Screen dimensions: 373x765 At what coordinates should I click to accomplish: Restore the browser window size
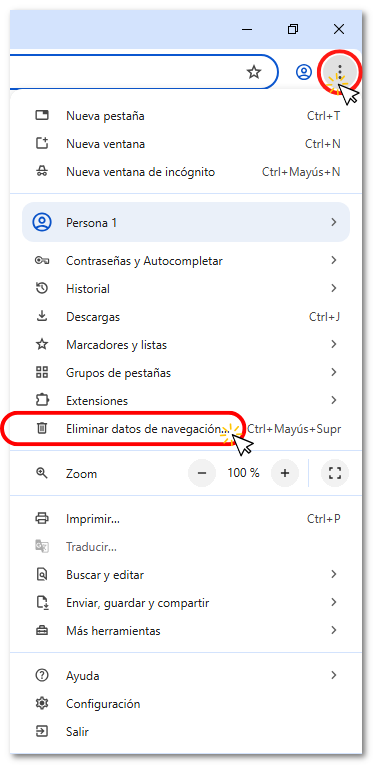point(293,29)
